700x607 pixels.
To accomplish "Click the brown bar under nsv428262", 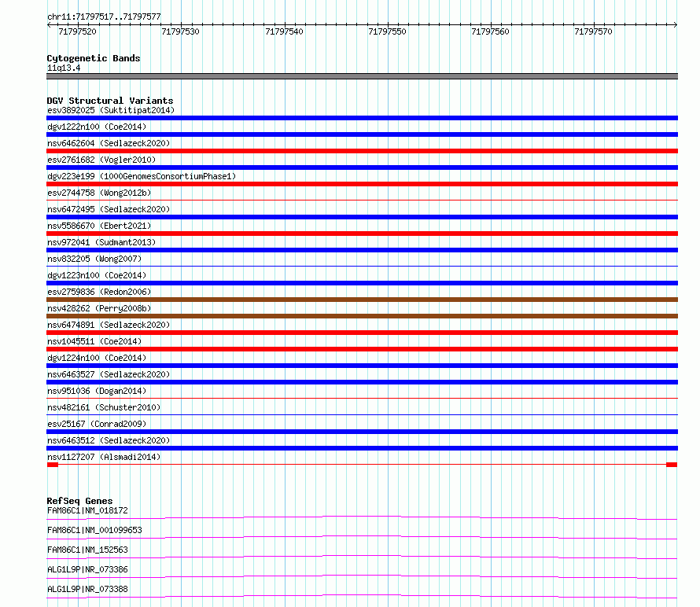I will pyautogui.click(x=362, y=316).
